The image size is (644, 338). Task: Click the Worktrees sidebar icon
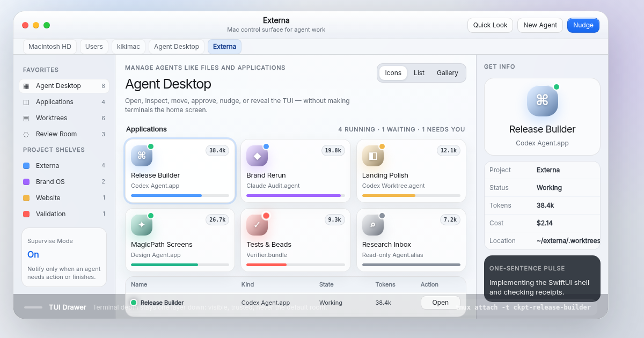pos(26,118)
